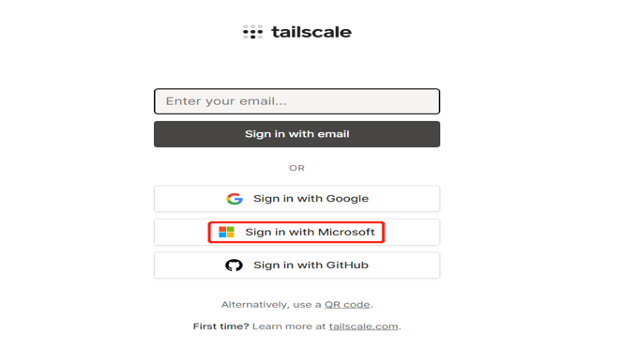Click blank left side of GitHub button
Image resolution: width=638 pixels, height=364 pixels.
187,265
